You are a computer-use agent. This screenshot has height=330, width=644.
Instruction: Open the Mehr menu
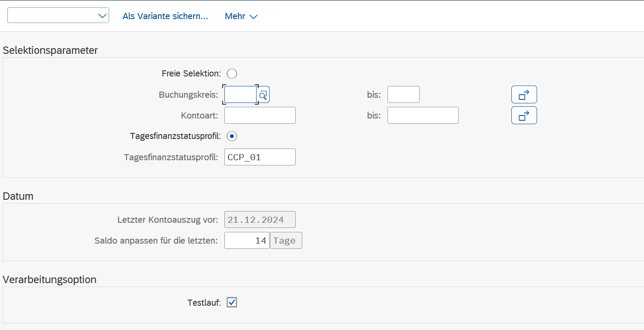pos(241,16)
